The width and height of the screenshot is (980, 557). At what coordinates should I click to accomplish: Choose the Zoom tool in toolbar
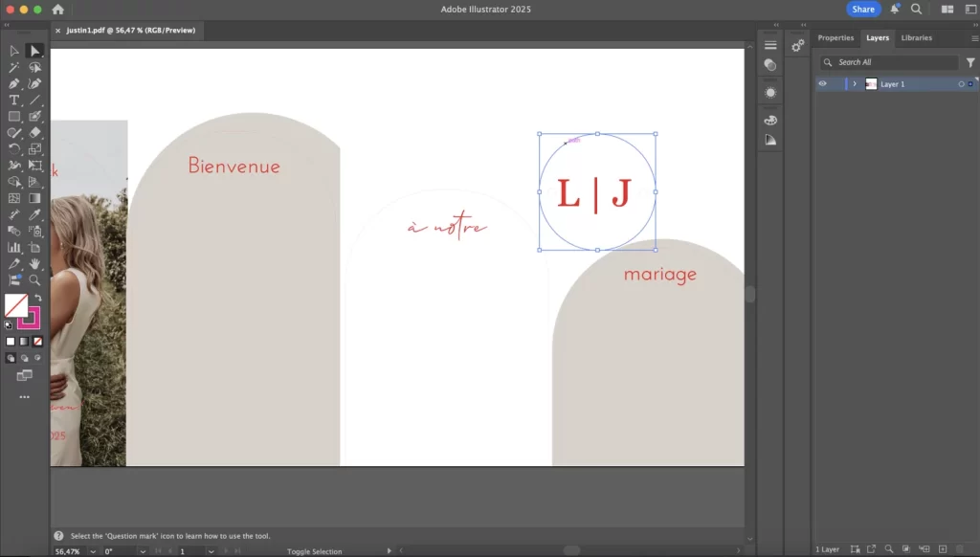34,280
